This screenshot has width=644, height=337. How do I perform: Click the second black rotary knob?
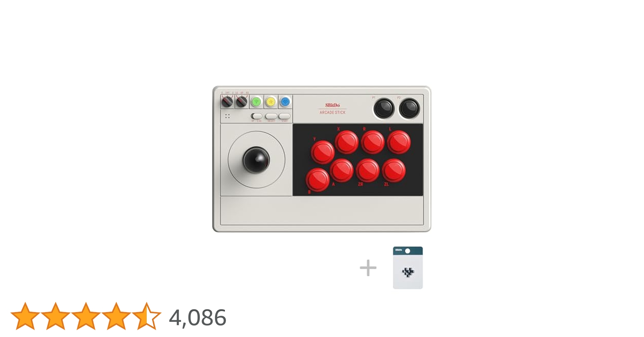(241, 101)
